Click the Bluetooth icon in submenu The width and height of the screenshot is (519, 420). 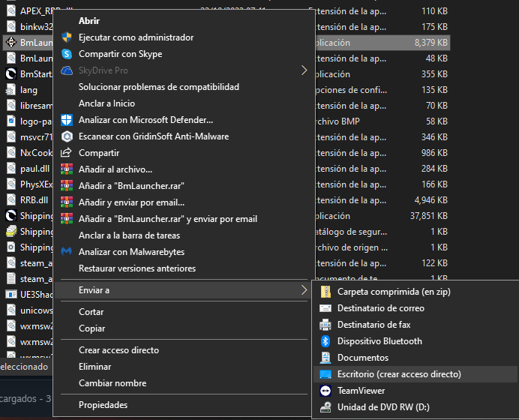coord(325,341)
